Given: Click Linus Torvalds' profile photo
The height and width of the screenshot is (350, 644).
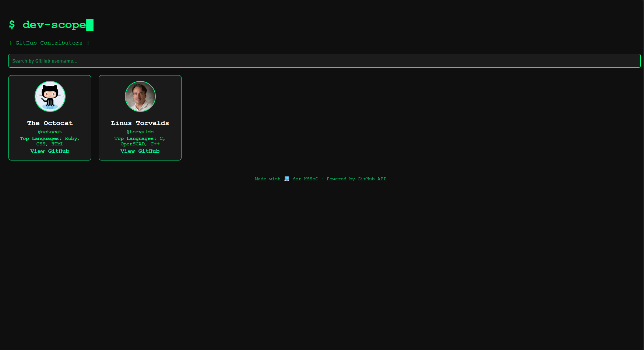Looking at the screenshot, I should (140, 96).
